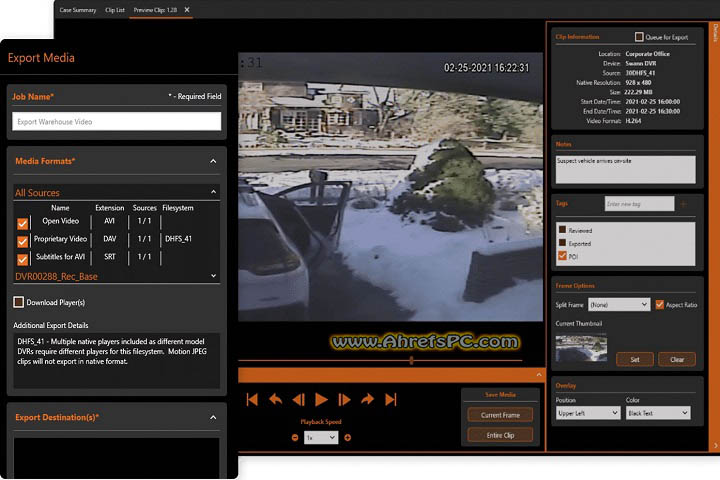720x480 pixels.
Task: Click the Name column header
Action: [x=60, y=208]
